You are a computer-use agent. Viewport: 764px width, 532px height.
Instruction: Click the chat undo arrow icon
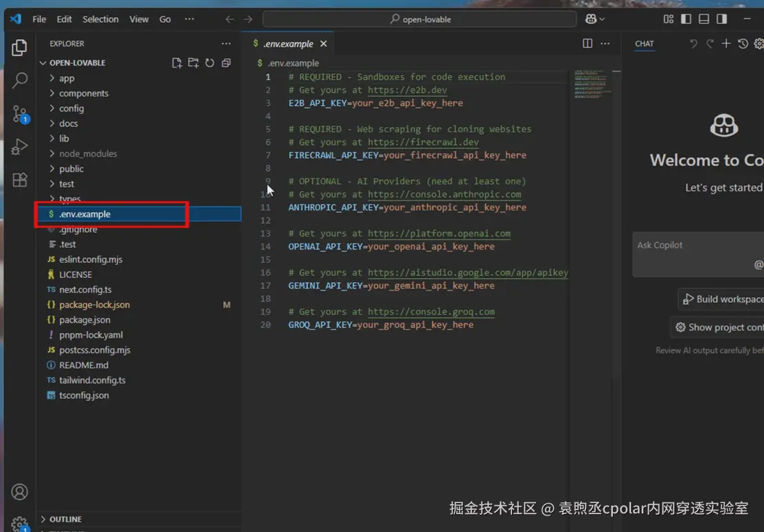click(693, 43)
